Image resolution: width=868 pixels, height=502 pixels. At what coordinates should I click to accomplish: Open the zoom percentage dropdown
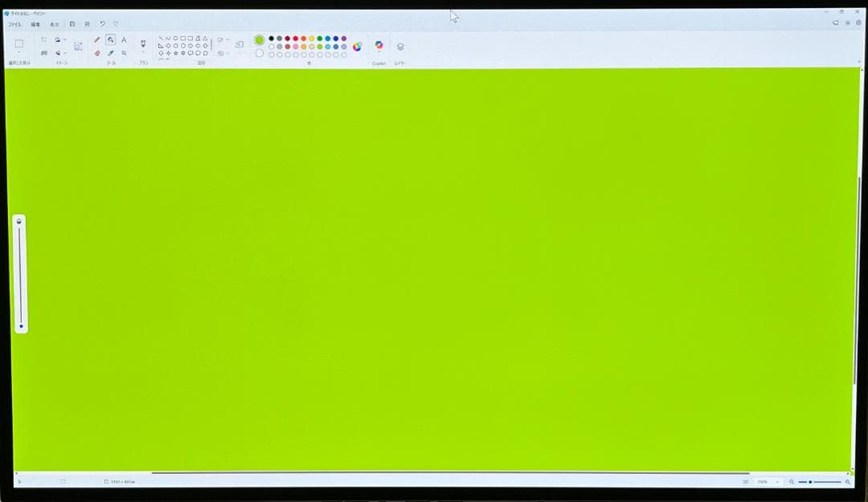[x=777, y=482]
